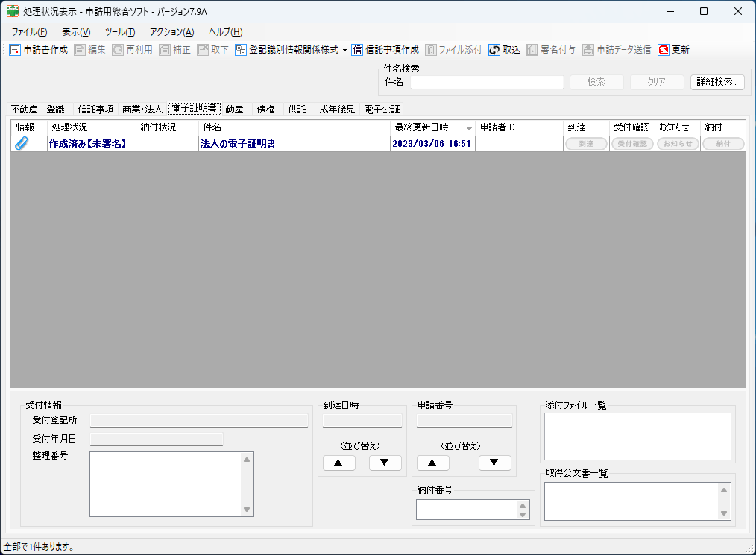Open the ツール(T) menu
Image resolution: width=756 pixels, height=555 pixels.
click(x=119, y=32)
